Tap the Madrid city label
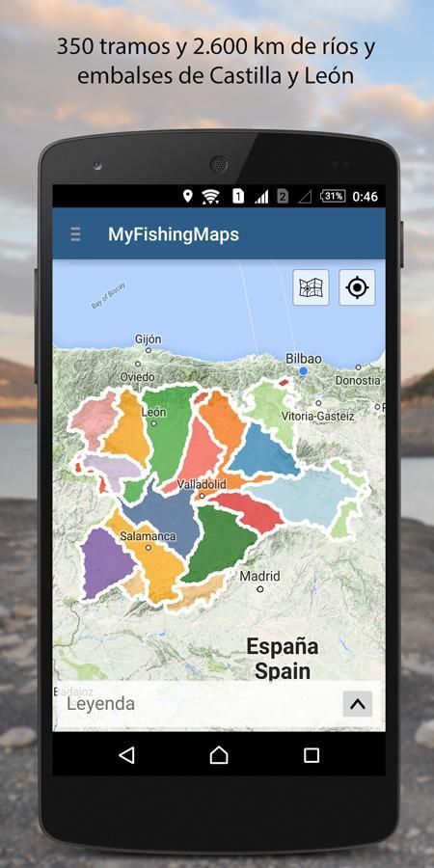Viewport: 434px width, 868px height. (x=259, y=577)
